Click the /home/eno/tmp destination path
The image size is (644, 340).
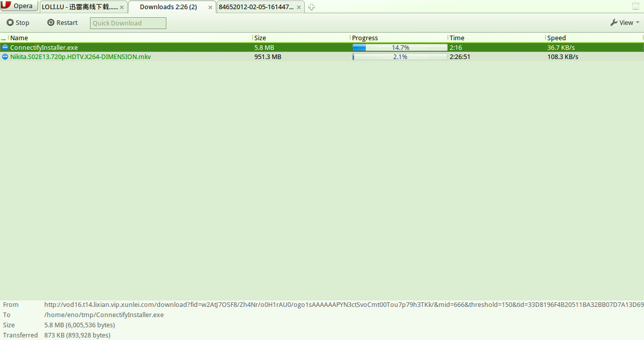tap(104, 315)
